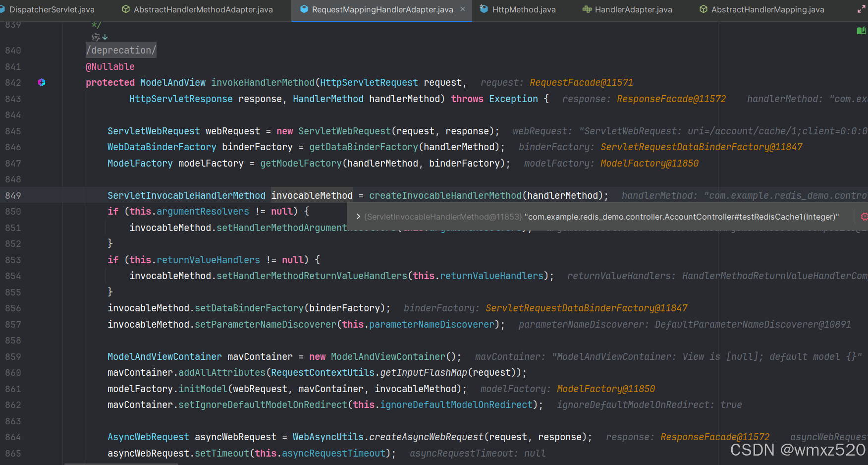Image resolution: width=868 pixels, height=465 pixels.
Task: Click the horizontal scrollbar thumb at the editor bottom
Action: 121,464
